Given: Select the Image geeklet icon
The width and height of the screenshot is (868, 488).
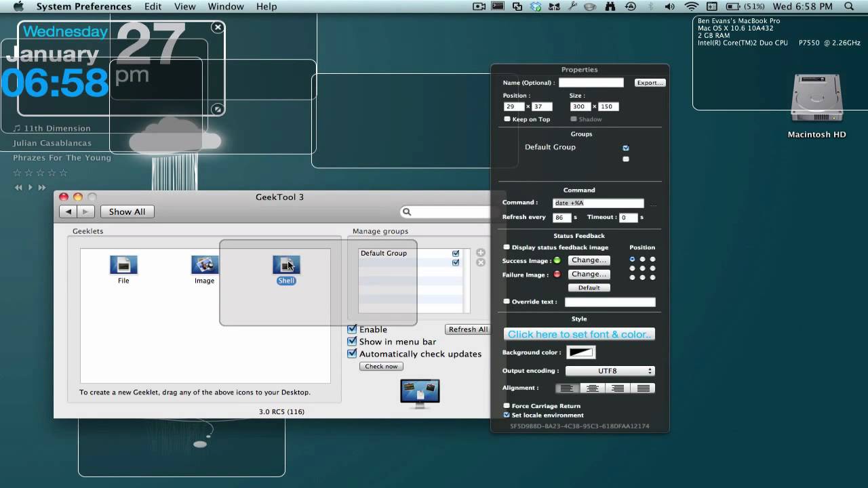Looking at the screenshot, I should click(x=205, y=265).
